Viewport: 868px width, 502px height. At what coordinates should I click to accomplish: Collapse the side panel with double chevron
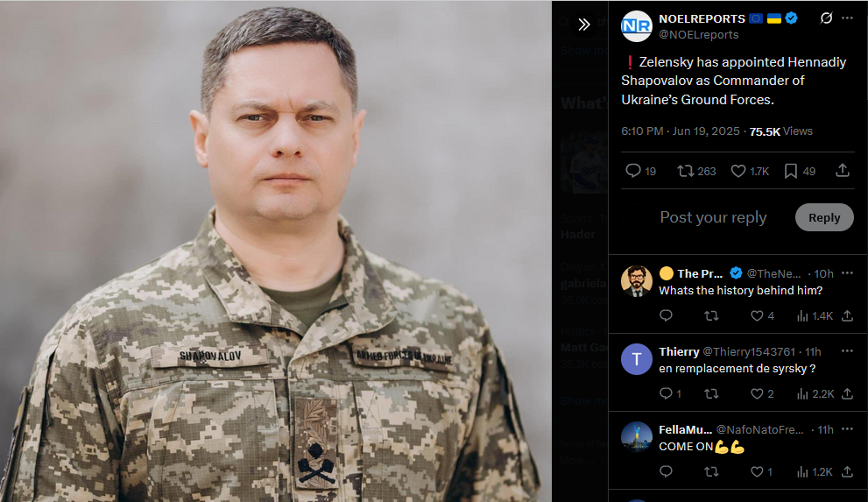(x=583, y=25)
